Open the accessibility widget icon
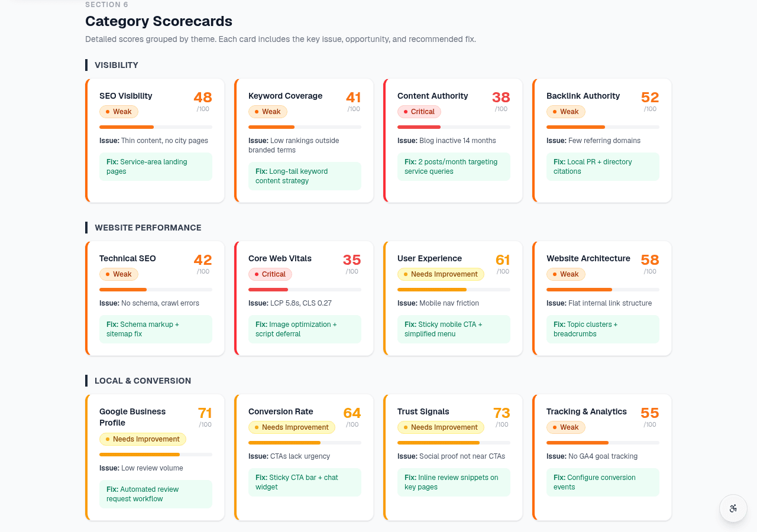Viewport: 757px width, 532px height. pos(733,508)
